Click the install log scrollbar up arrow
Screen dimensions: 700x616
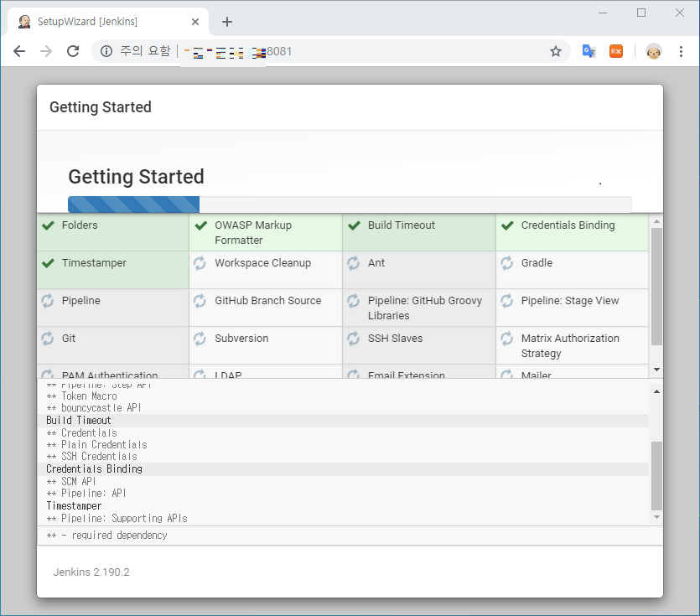[656, 391]
